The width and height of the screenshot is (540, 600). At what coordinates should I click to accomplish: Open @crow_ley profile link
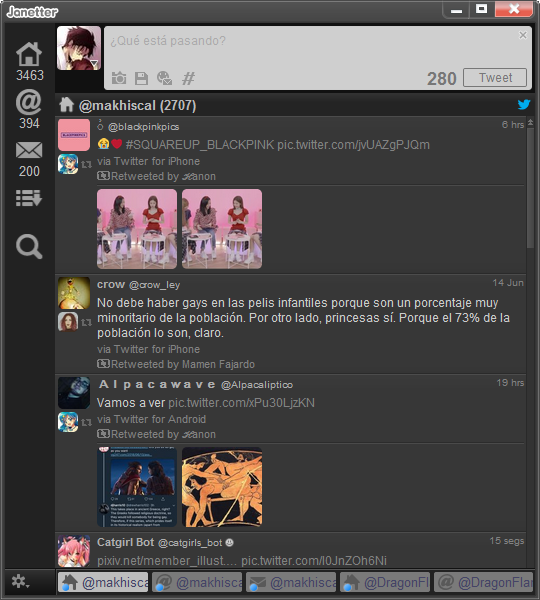[x=154, y=285]
